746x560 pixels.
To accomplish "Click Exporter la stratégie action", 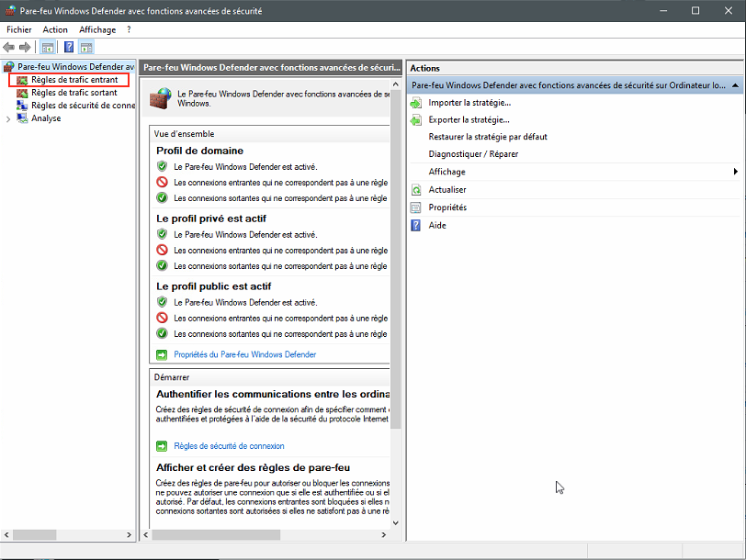I will (x=469, y=119).
